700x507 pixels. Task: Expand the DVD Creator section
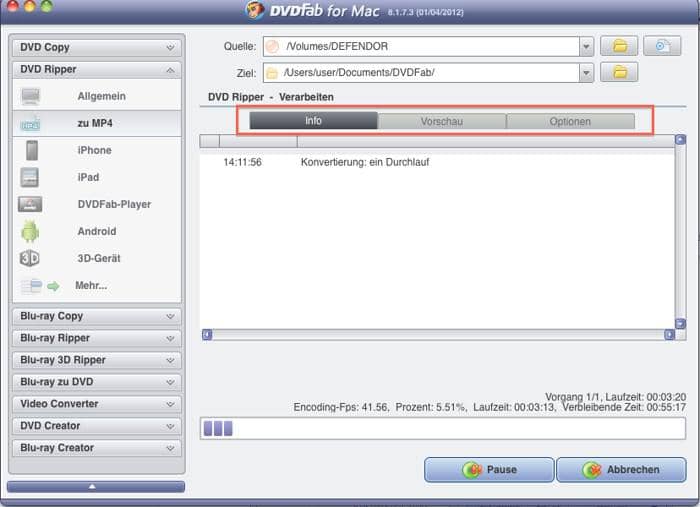tap(97, 426)
